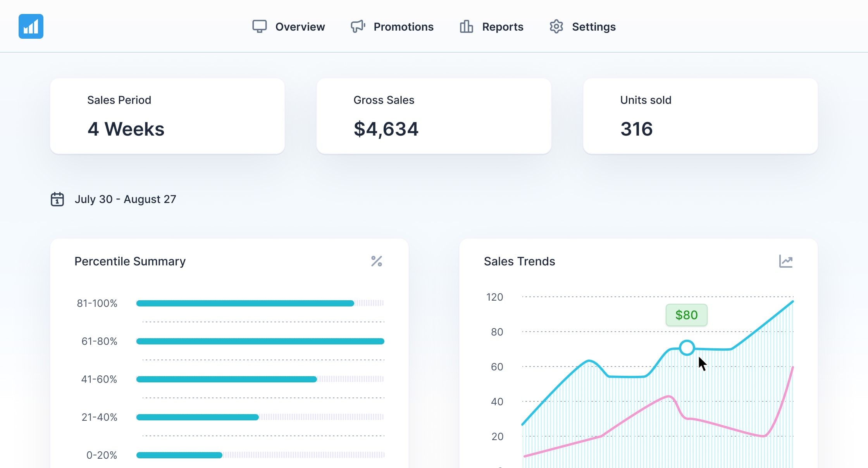Switch to the Reports tab
The image size is (868, 468).
(x=503, y=26)
